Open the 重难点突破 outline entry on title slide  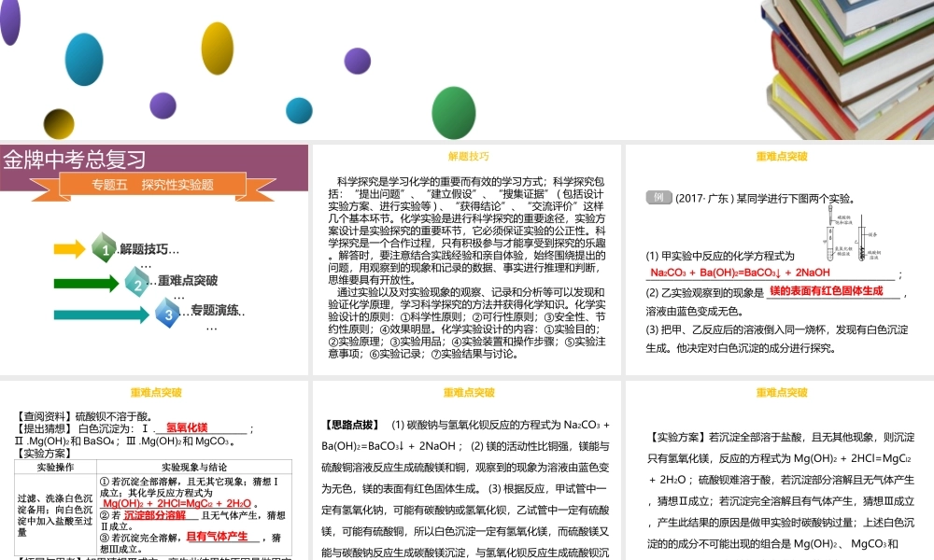pyautogui.click(x=188, y=280)
